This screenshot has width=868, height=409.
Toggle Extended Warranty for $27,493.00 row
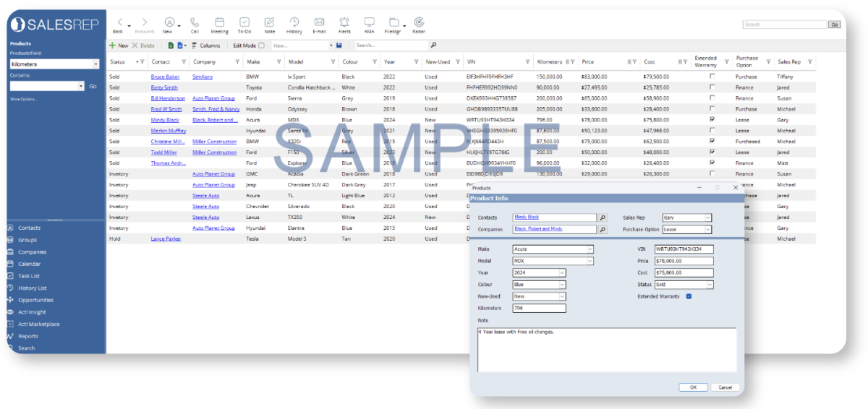712,87
